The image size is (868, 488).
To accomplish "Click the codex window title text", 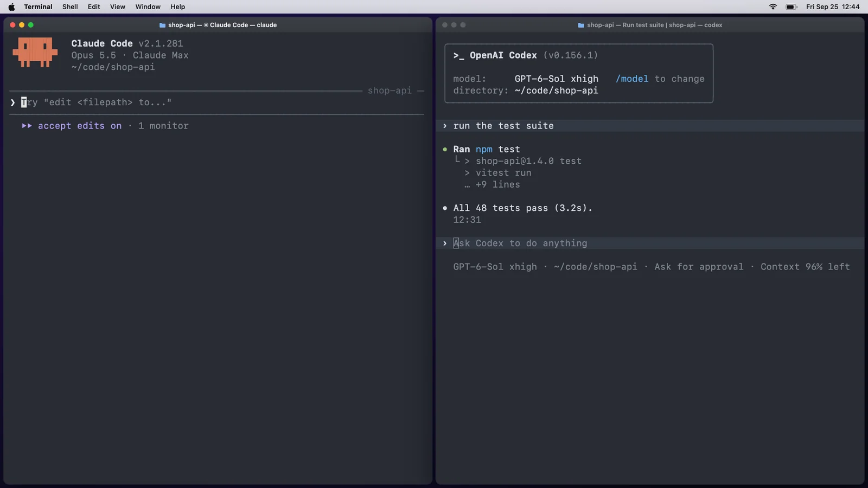I will click(x=654, y=25).
